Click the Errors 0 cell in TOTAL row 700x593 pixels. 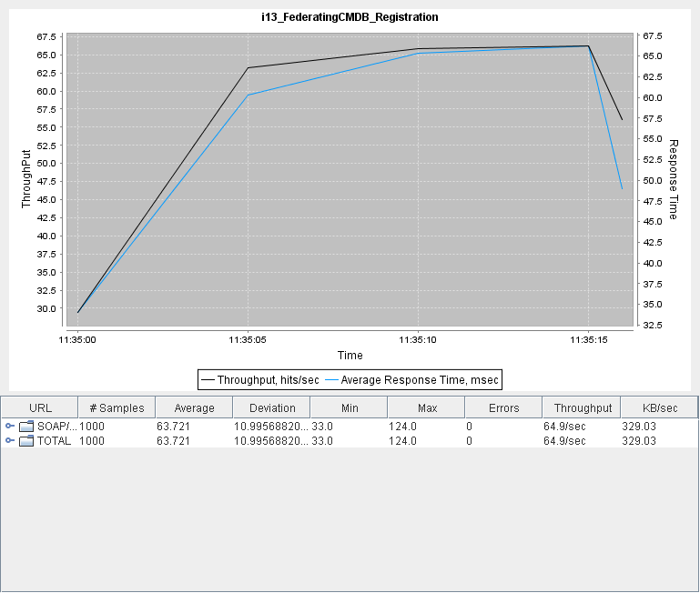coord(469,441)
